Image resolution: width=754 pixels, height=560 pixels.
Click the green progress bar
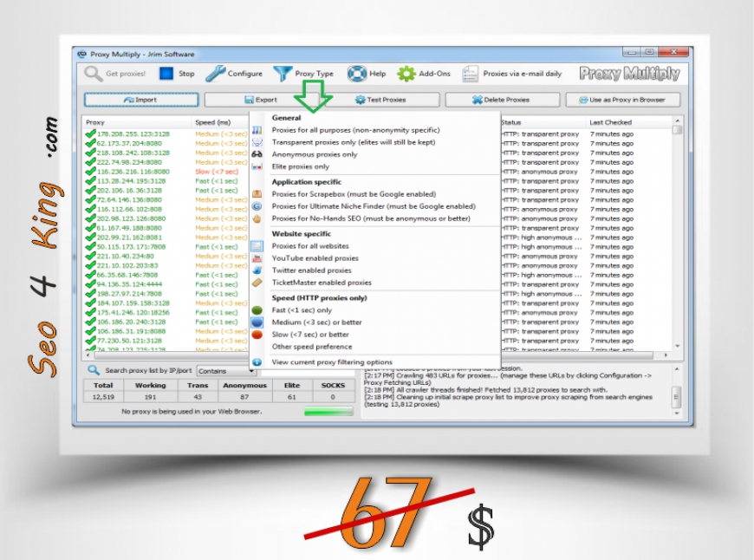point(328,412)
